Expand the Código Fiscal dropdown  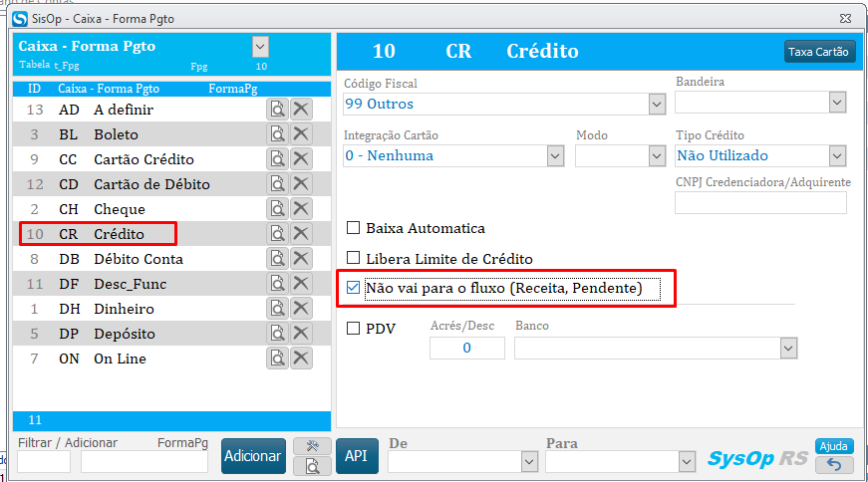[x=657, y=104]
